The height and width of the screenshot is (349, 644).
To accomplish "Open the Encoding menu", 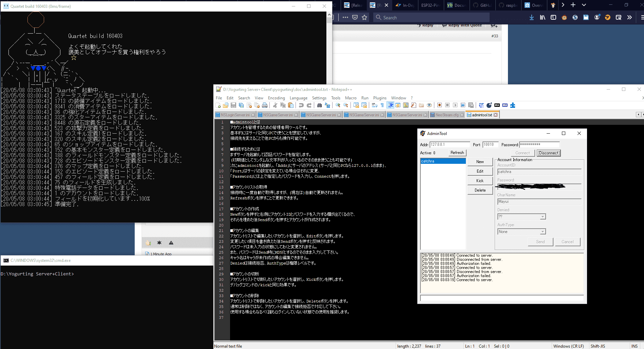I will [277, 98].
